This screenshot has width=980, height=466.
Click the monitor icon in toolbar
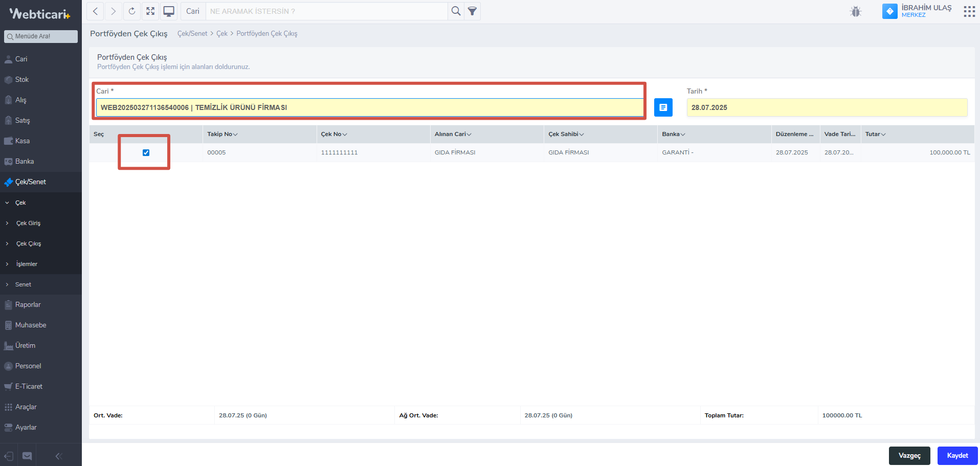(169, 11)
